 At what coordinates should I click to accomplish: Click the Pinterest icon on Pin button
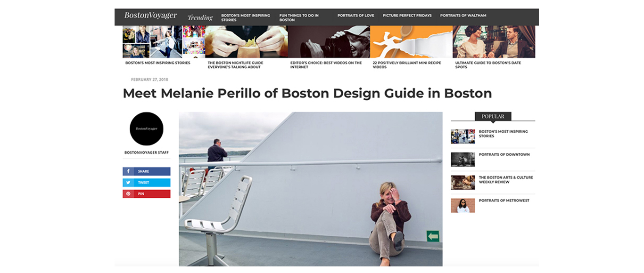[128, 194]
